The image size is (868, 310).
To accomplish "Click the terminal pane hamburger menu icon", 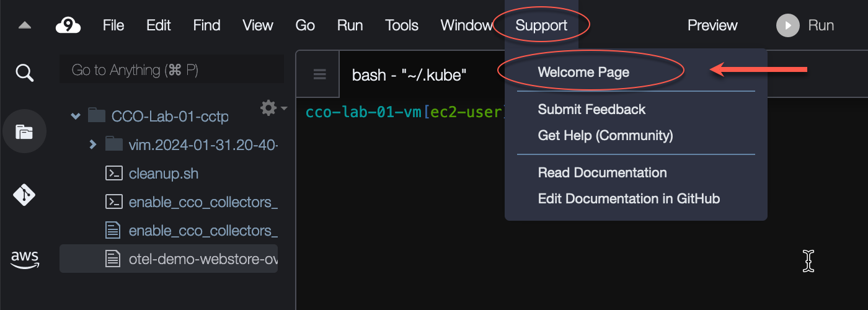I will 319,75.
